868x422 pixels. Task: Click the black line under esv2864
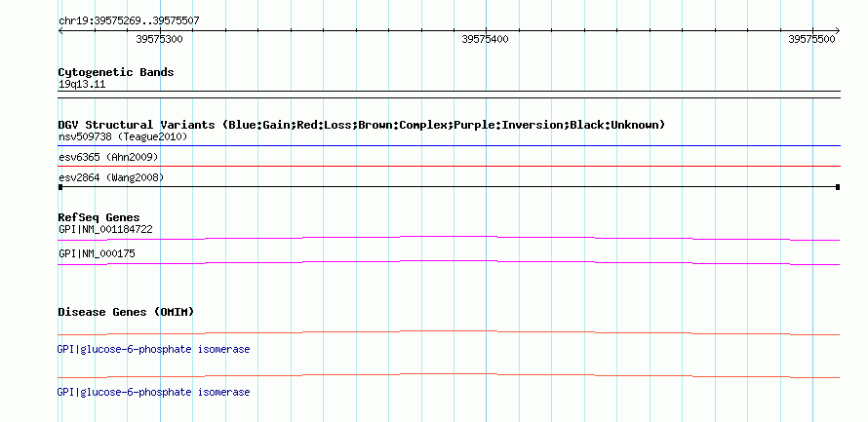pyautogui.click(x=449, y=187)
